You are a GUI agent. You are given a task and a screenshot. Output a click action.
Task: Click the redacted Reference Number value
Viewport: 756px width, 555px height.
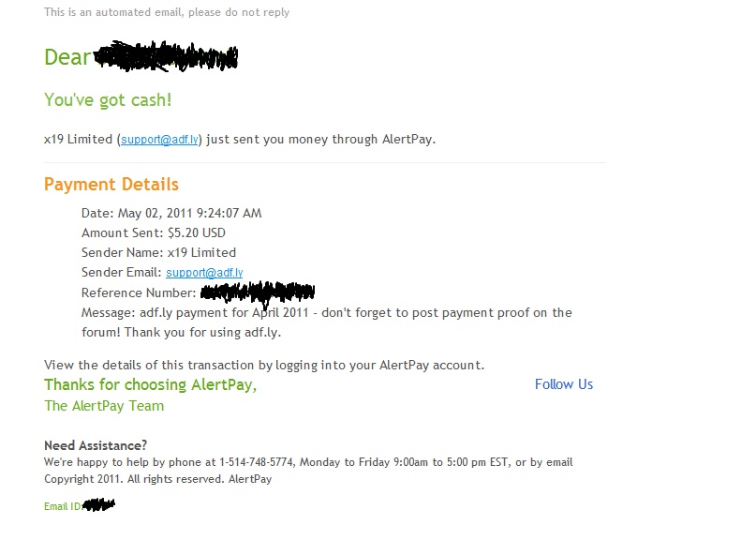[258, 292]
